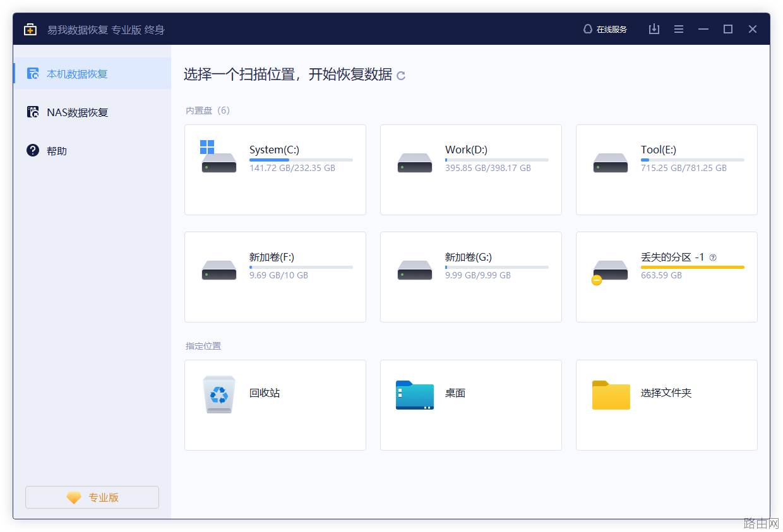Click the lost partition drive icon with yellow badge
783x532 pixels.
pos(610,272)
